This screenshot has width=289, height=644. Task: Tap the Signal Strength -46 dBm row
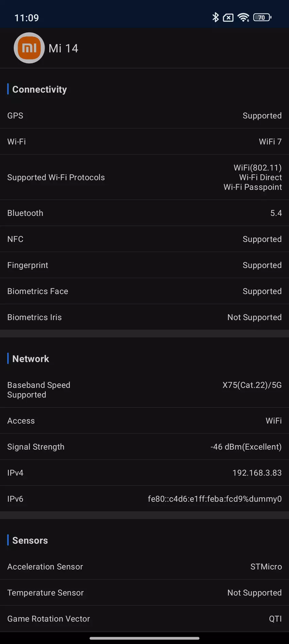click(x=144, y=446)
